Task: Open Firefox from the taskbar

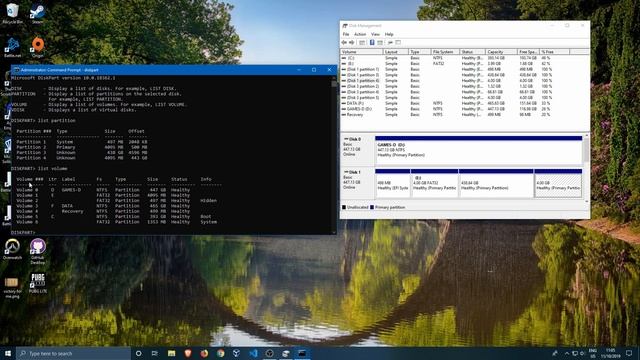Action: 204,353
